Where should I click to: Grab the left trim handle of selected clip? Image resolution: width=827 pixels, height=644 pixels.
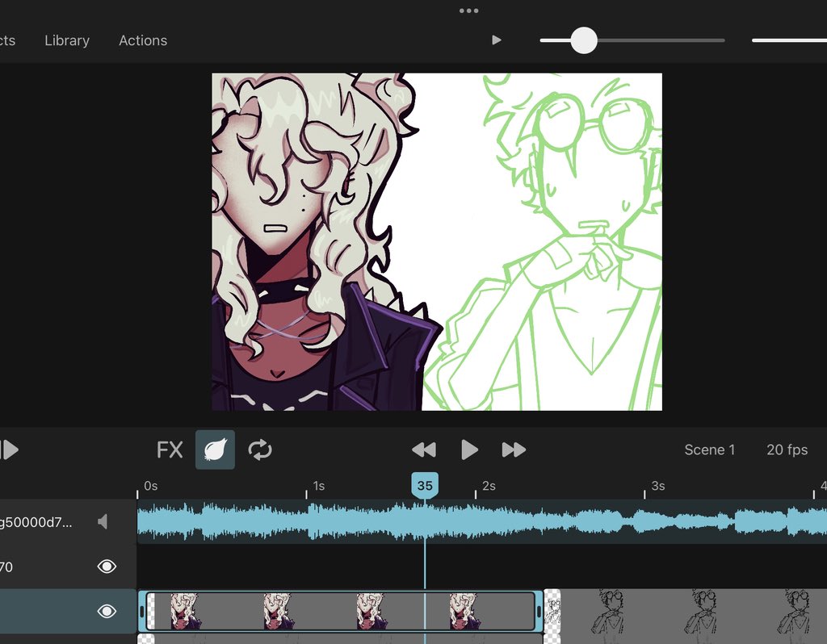coord(142,612)
